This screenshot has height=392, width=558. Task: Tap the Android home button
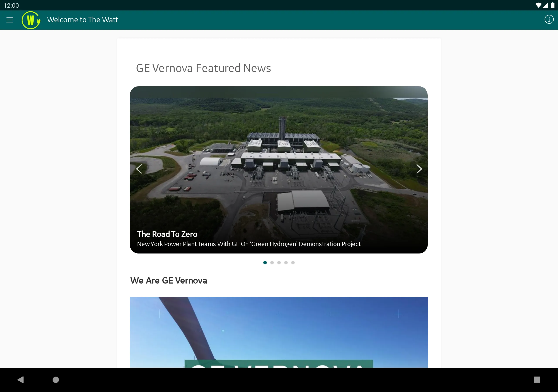(56, 380)
